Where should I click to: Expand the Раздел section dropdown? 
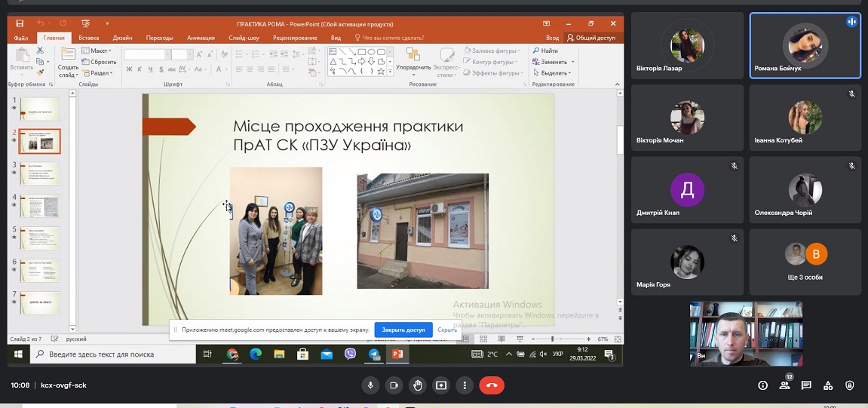point(97,73)
